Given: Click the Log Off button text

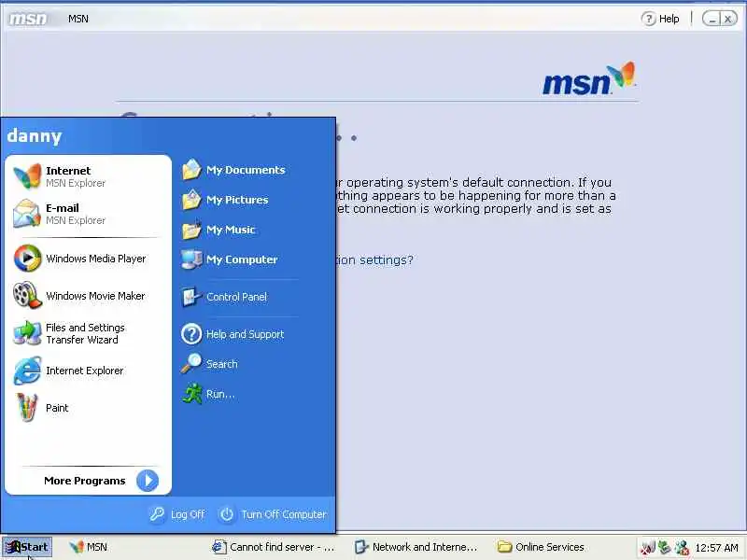Looking at the screenshot, I should point(188,514).
